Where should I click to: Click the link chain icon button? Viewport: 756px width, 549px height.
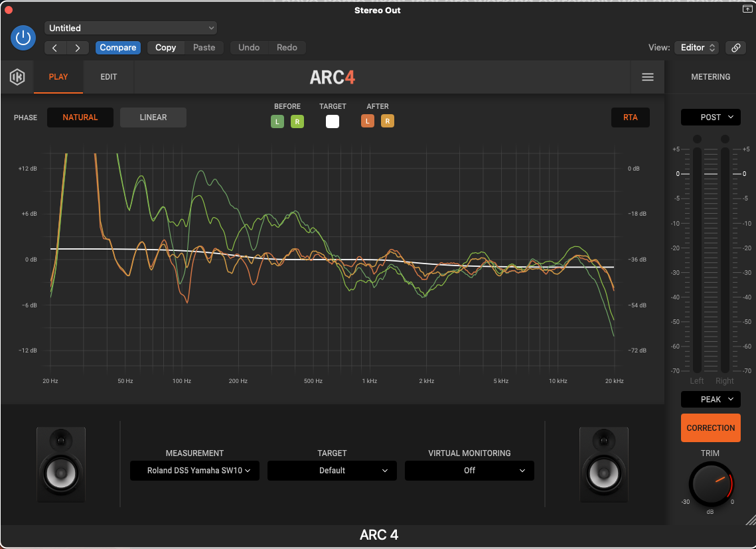(x=735, y=48)
